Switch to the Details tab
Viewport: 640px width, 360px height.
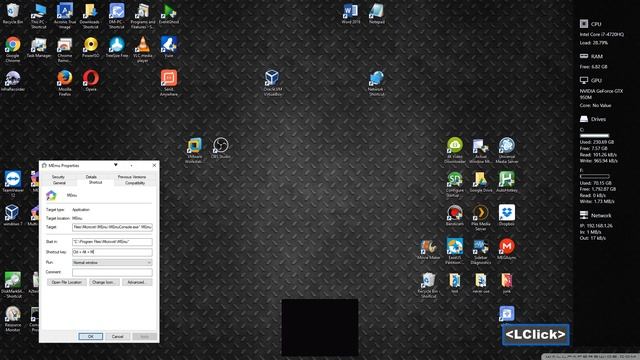click(x=91, y=177)
